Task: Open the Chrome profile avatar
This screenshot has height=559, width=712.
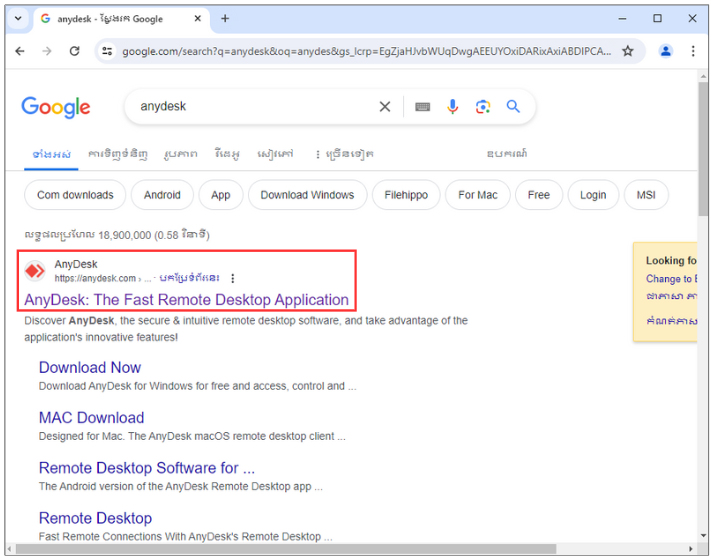Action: tap(666, 51)
